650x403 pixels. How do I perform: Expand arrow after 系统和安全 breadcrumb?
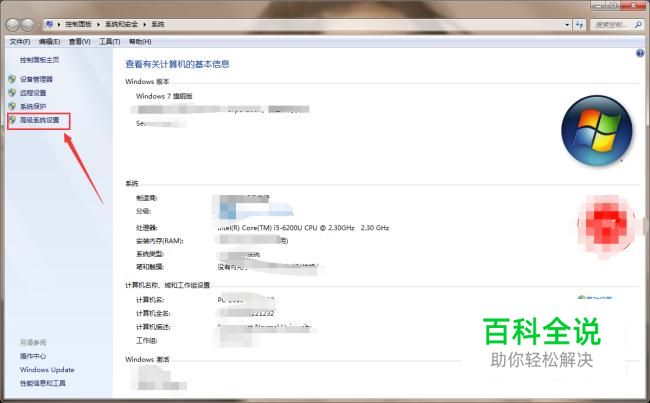tap(145, 24)
